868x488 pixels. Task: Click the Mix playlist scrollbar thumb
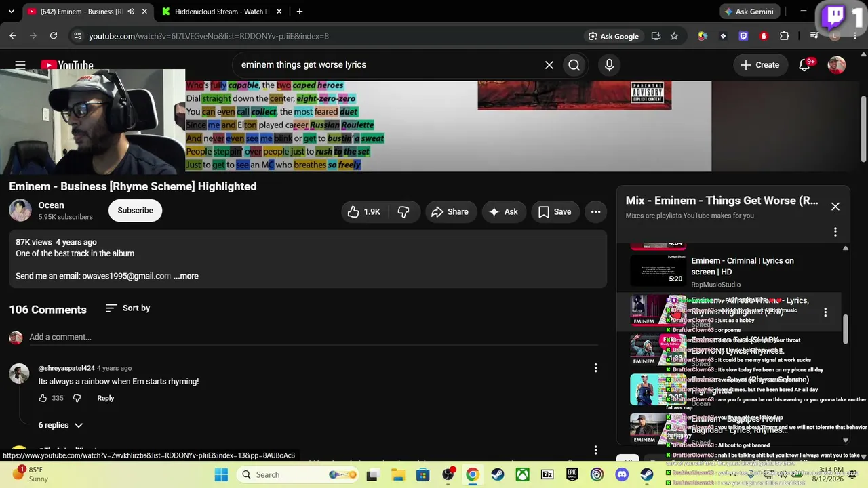(x=845, y=329)
